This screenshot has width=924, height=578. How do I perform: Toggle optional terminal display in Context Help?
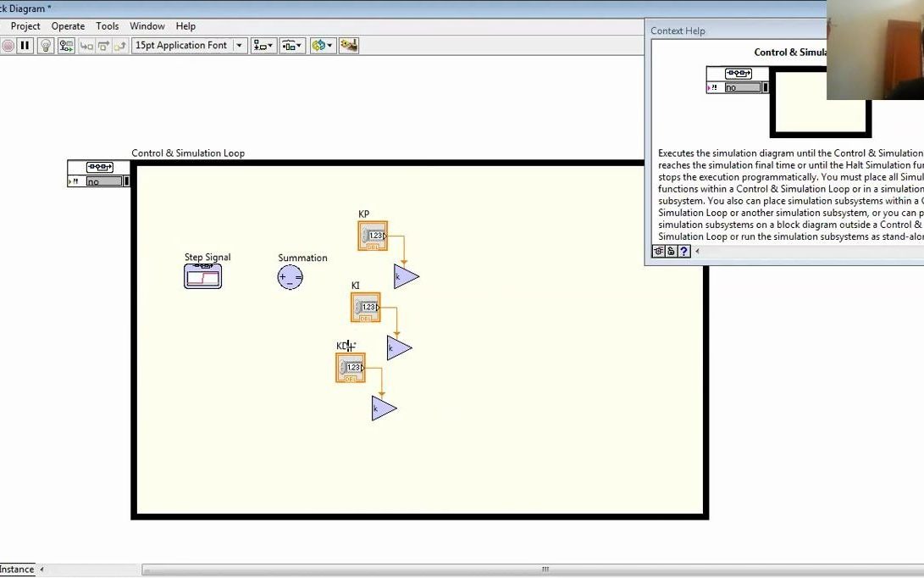click(659, 251)
